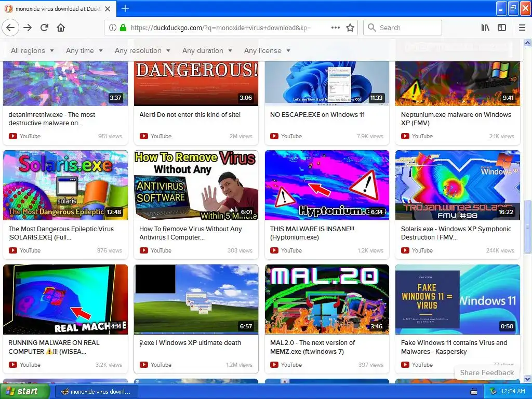The image size is (532, 399).
Task: Open the Library icon in toolbar
Action: point(485,28)
